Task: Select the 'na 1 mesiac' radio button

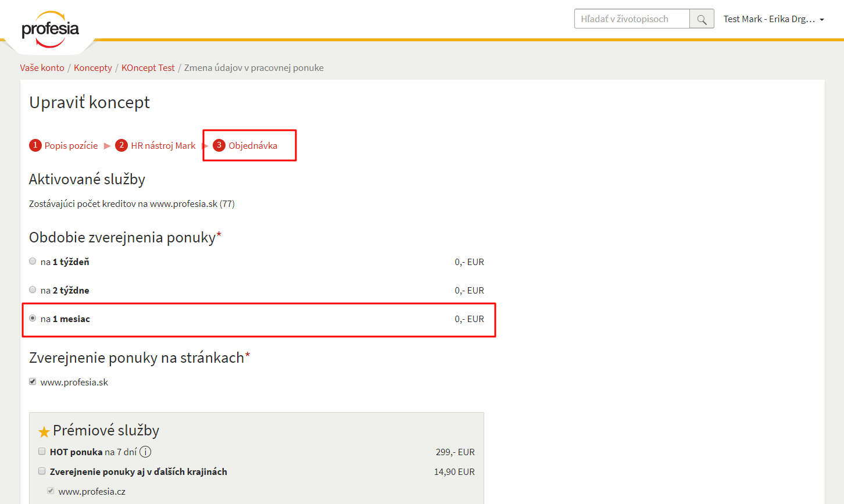Action: (33, 319)
